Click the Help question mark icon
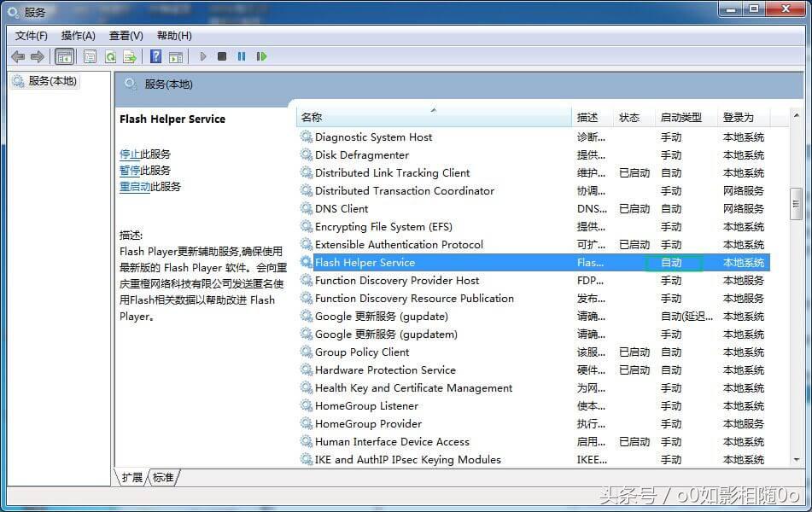Viewport: 812px width, 512px height. pyautogui.click(x=155, y=56)
